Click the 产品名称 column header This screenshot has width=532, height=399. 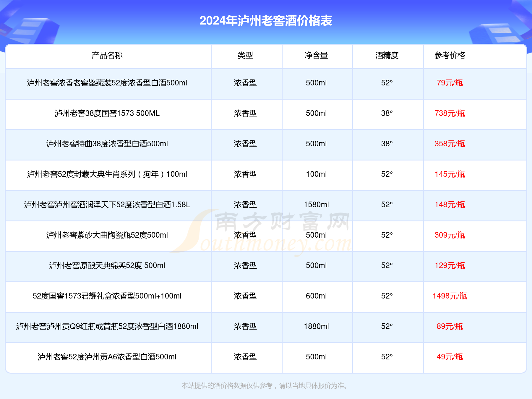pyautogui.click(x=107, y=55)
